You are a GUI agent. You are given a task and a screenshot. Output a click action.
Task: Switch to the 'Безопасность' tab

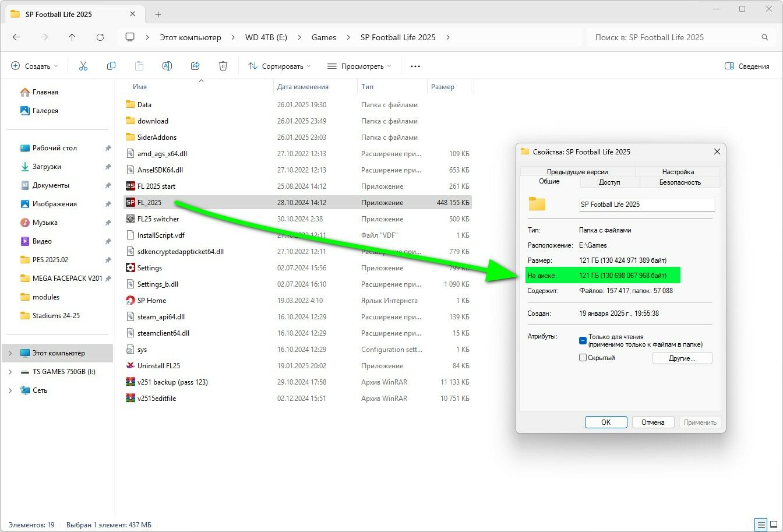point(680,182)
